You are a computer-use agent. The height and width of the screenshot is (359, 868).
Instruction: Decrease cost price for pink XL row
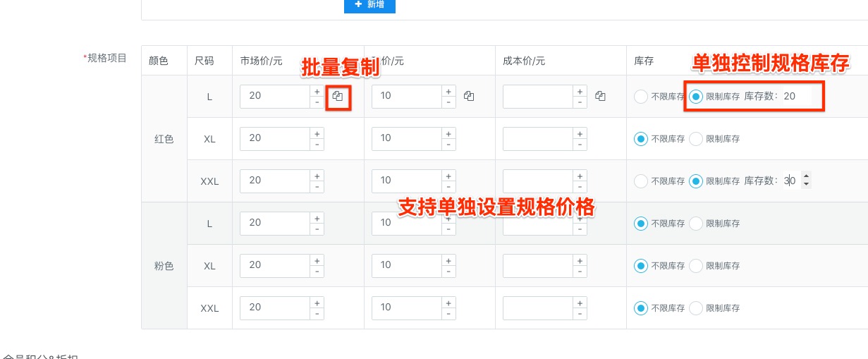(x=580, y=272)
